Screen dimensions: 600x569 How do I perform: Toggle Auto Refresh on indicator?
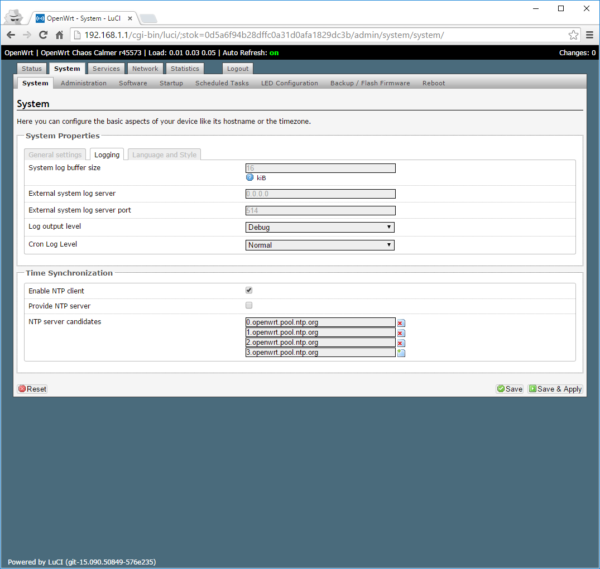point(273,52)
